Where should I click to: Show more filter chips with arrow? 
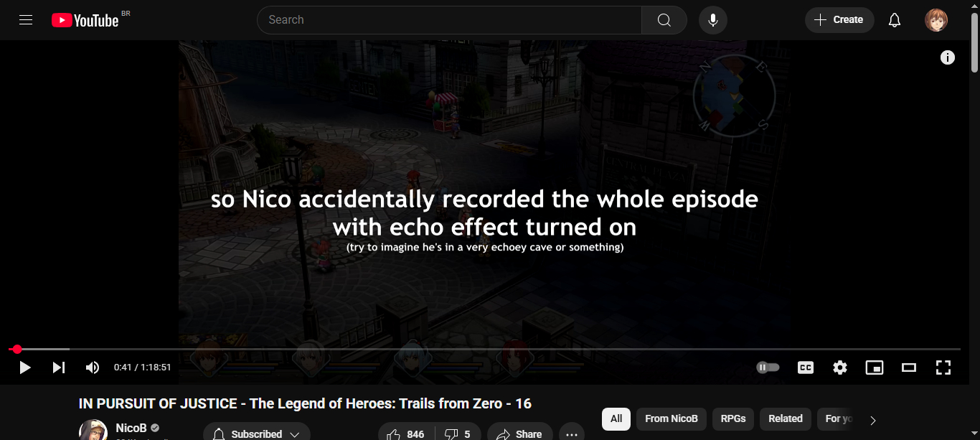tap(873, 421)
